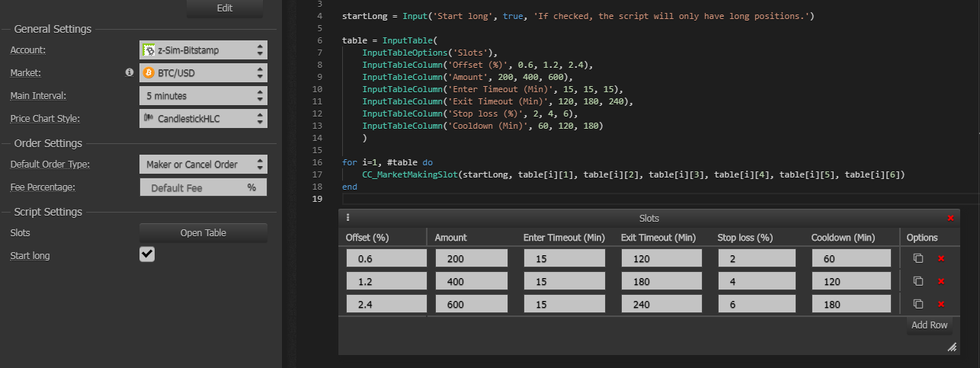This screenshot has width=980, height=368.
Task: Click Stop loss field with value 4
Action: (x=757, y=281)
